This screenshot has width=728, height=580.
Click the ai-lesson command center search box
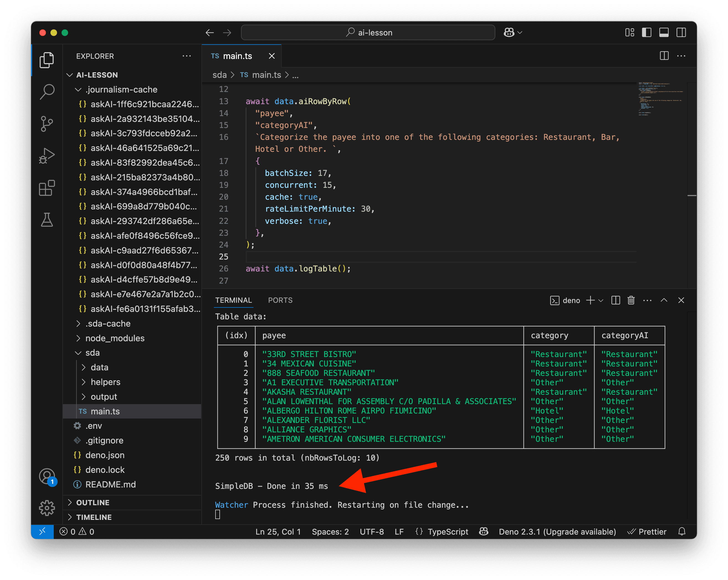[368, 33]
